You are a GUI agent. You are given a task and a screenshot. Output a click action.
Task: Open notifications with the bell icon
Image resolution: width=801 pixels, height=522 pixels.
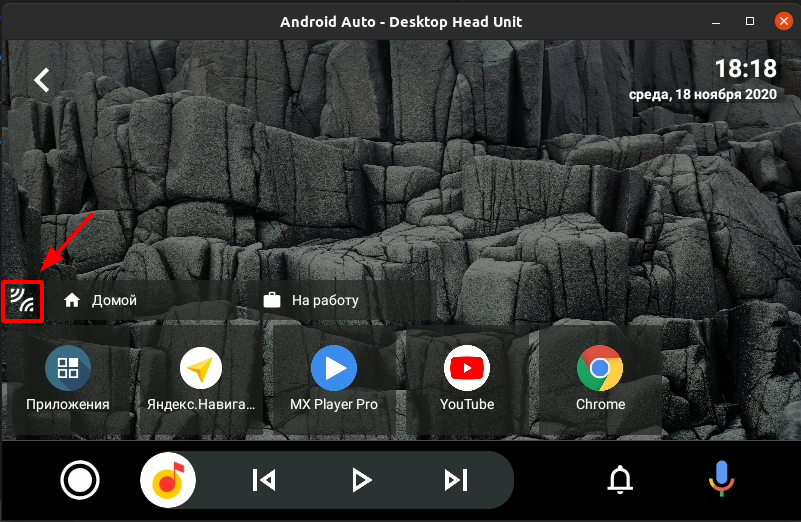[x=621, y=481]
